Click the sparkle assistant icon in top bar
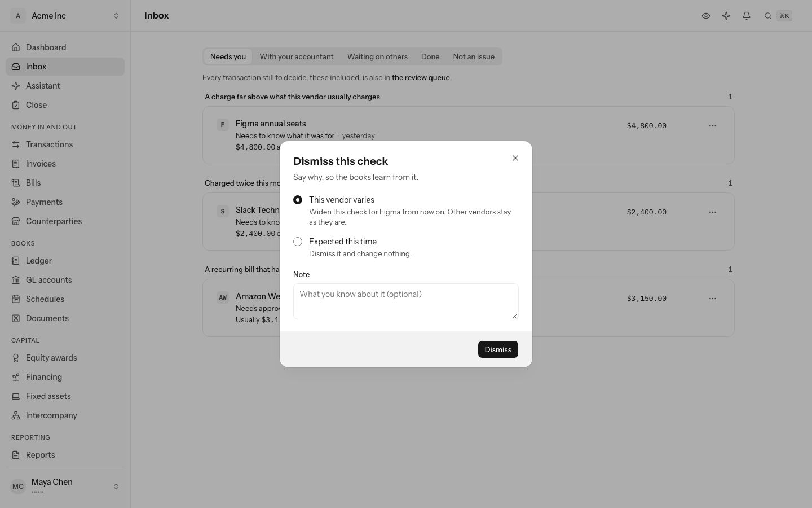The width and height of the screenshot is (812, 508). click(726, 16)
